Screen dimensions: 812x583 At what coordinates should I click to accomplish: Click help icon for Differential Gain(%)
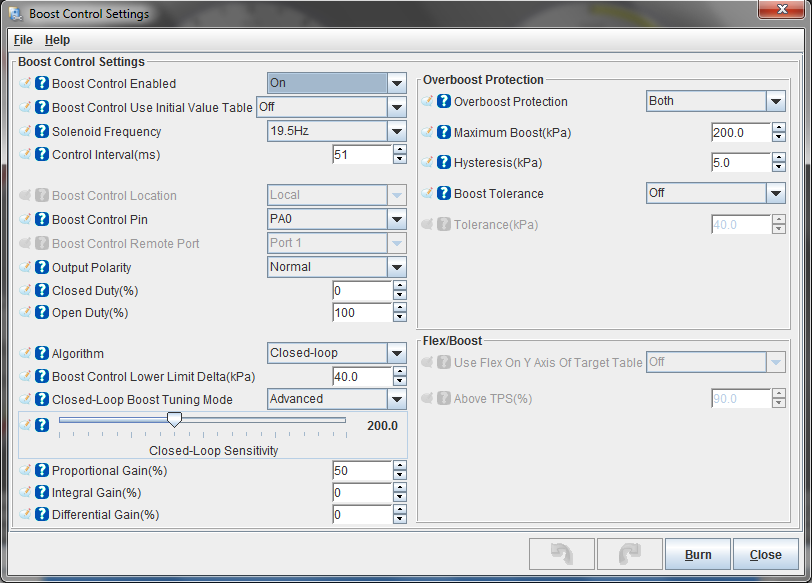point(42,514)
